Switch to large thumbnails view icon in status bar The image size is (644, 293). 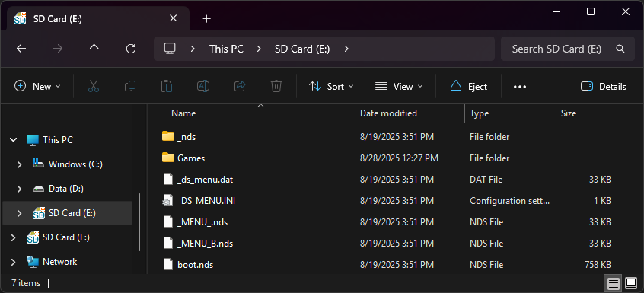(631, 283)
